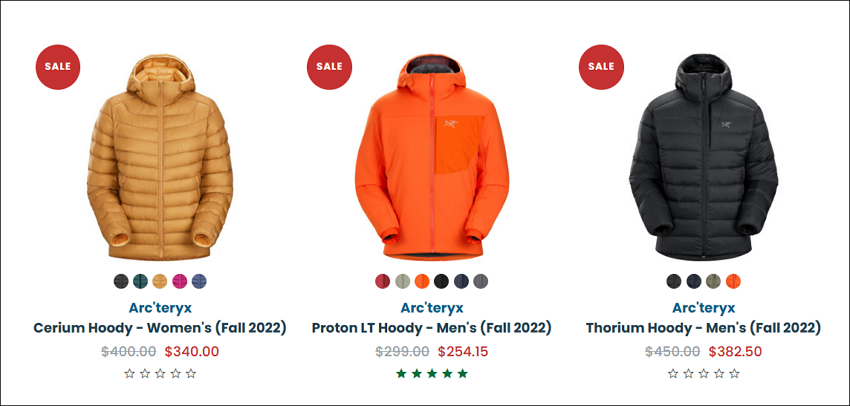Select the dark red swatch for Proton LT Hoody
This screenshot has width=850, height=406.
pos(383,281)
